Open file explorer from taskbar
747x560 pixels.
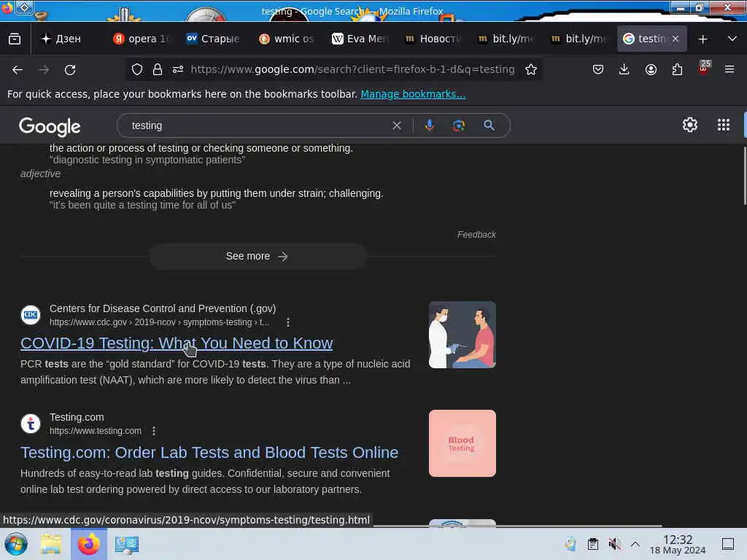coord(51,544)
